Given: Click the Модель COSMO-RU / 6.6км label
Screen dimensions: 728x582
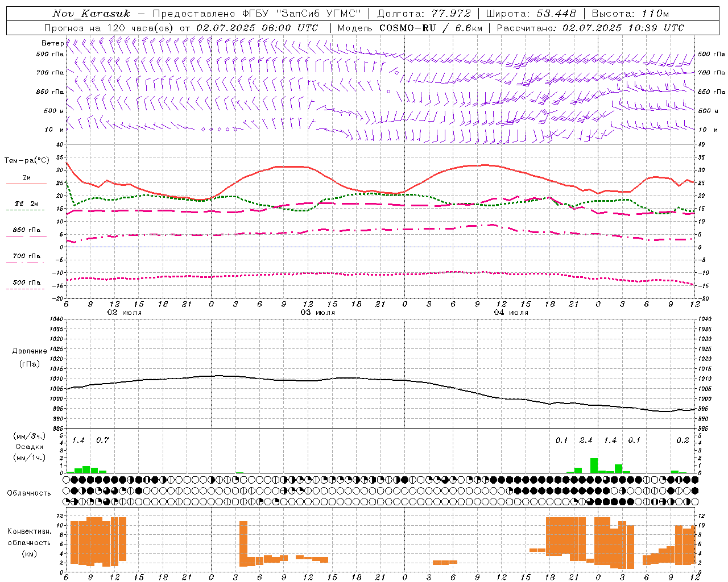Looking at the screenshot, I should click(410, 28).
